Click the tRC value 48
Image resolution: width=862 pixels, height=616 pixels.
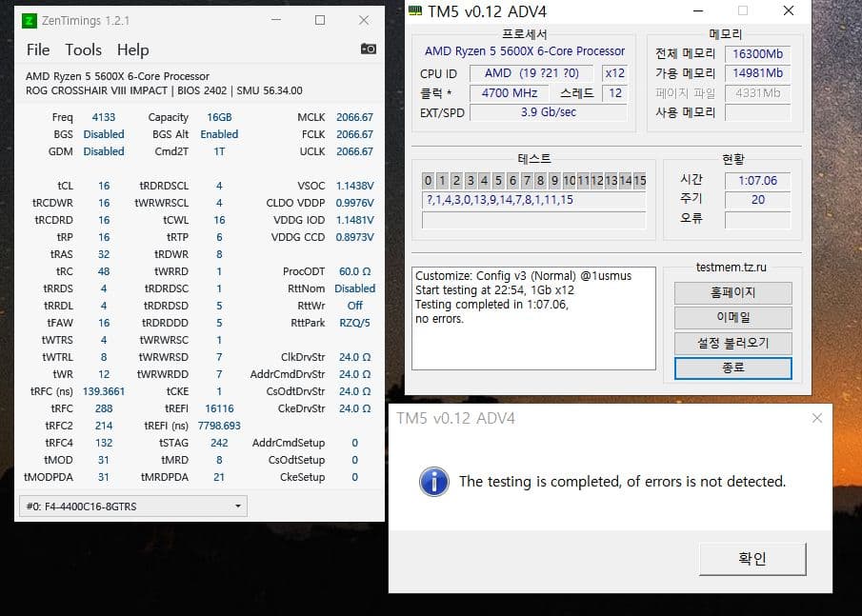pyautogui.click(x=104, y=271)
